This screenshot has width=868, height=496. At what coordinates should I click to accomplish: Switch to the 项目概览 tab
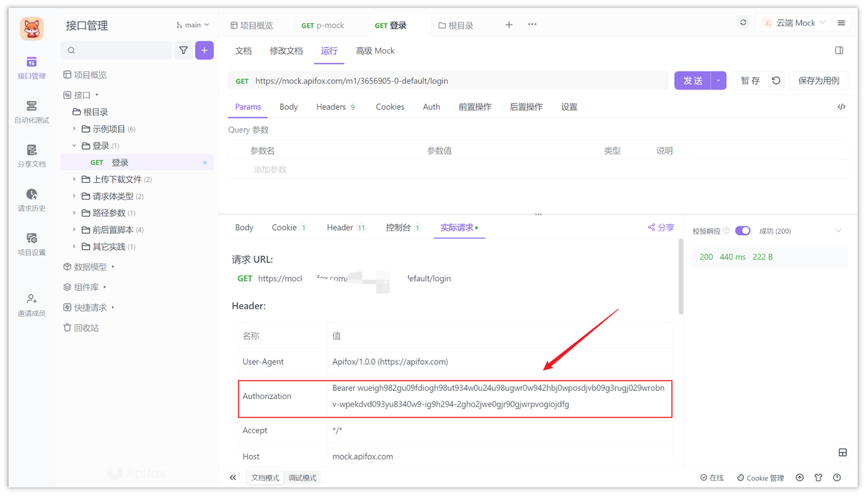click(x=252, y=25)
